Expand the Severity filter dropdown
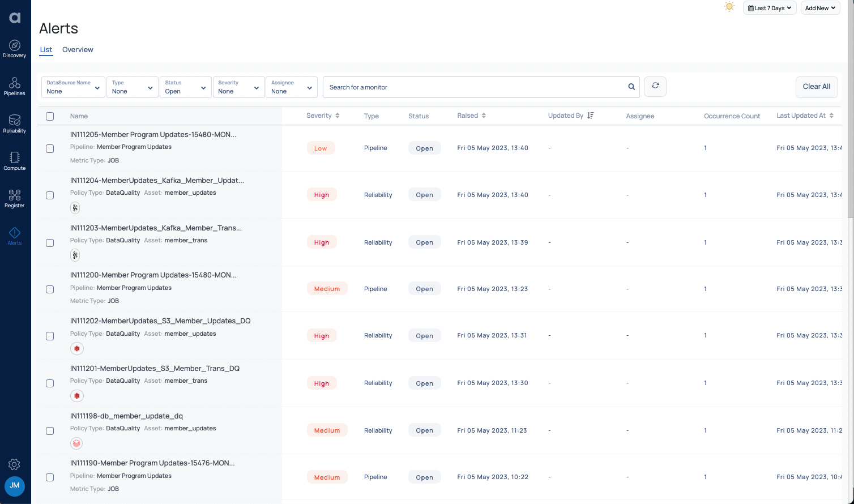 point(238,87)
